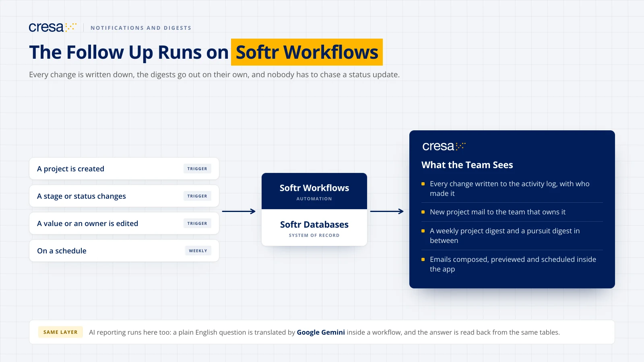Select the subtitle beginning "Every change is written down"

tap(214, 74)
